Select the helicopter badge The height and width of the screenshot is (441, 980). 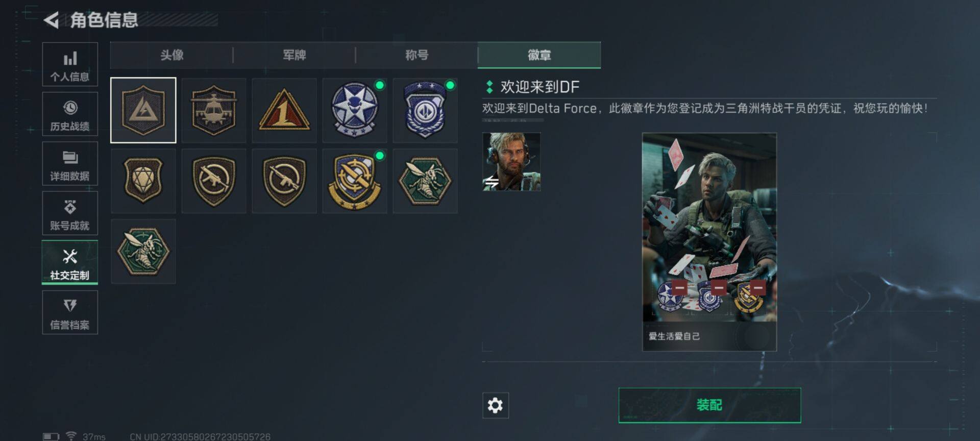[214, 110]
